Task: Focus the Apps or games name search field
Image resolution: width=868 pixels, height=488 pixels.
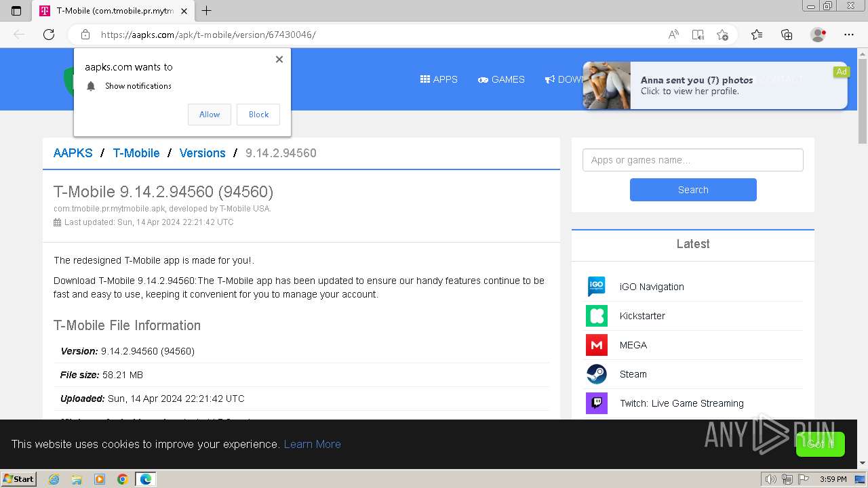Action: coord(693,160)
